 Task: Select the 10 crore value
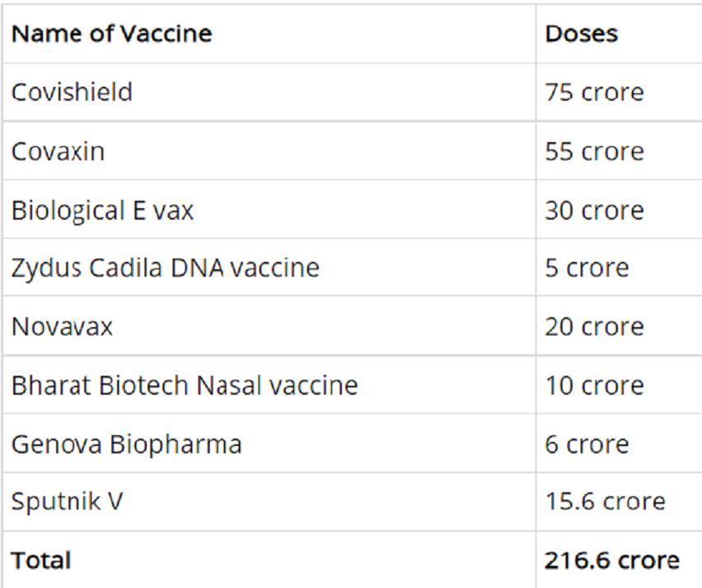594,385
